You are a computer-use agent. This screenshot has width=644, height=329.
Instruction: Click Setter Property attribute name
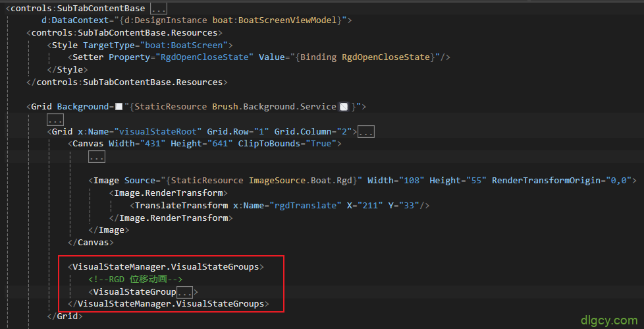point(129,57)
